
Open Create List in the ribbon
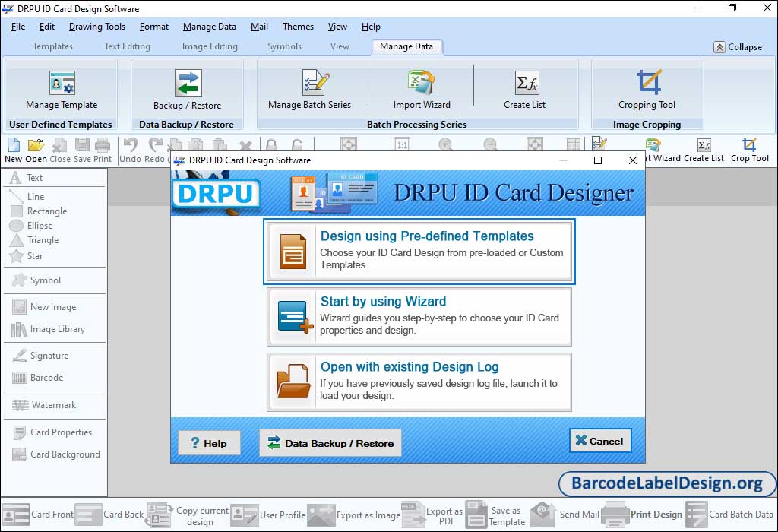pyautogui.click(x=525, y=90)
